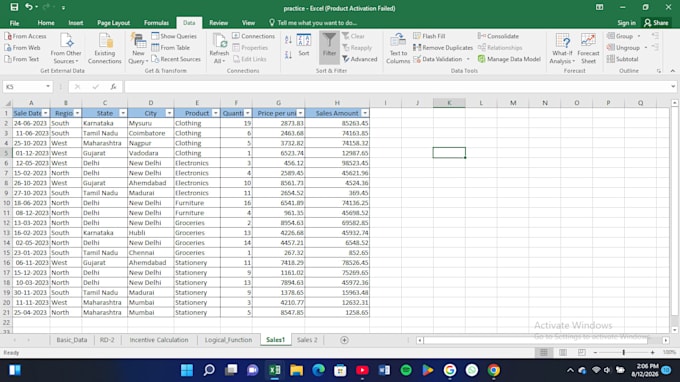Open Sales Amount column filter dropdown
The width and height of the screenshot is (680, 382).
coord(365,113)
